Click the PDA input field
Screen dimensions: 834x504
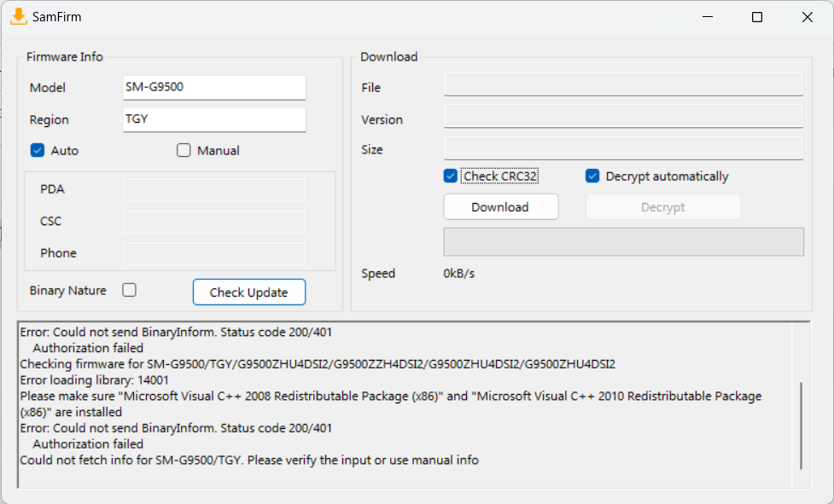click(x=214, y=190)
